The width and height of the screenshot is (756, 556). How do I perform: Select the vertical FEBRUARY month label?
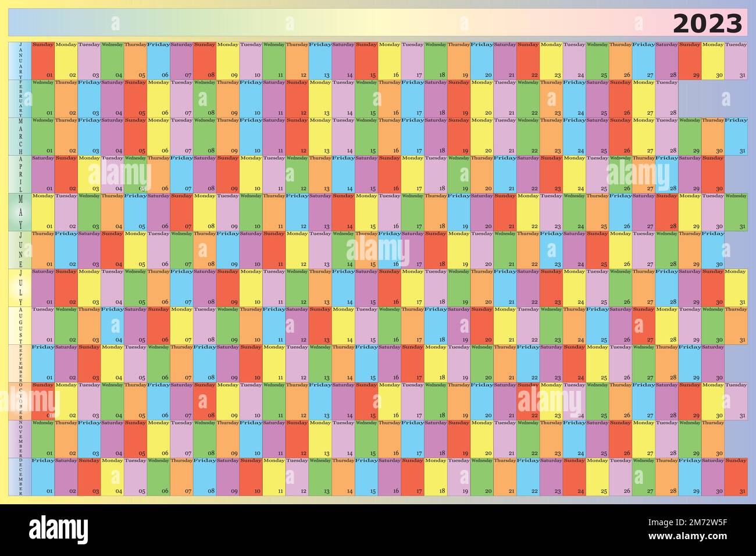click(20, 98)
